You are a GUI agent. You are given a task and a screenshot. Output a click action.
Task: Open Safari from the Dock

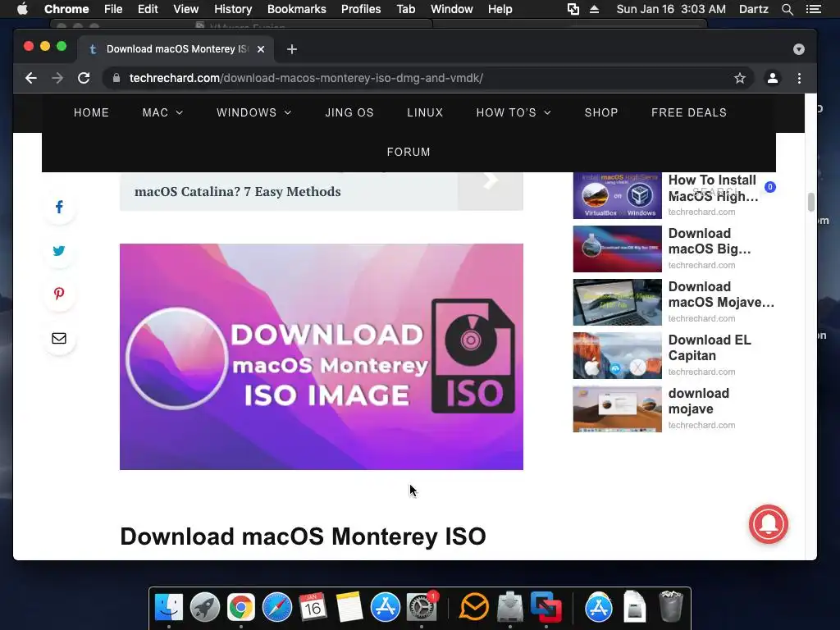[x=277, y=608]
